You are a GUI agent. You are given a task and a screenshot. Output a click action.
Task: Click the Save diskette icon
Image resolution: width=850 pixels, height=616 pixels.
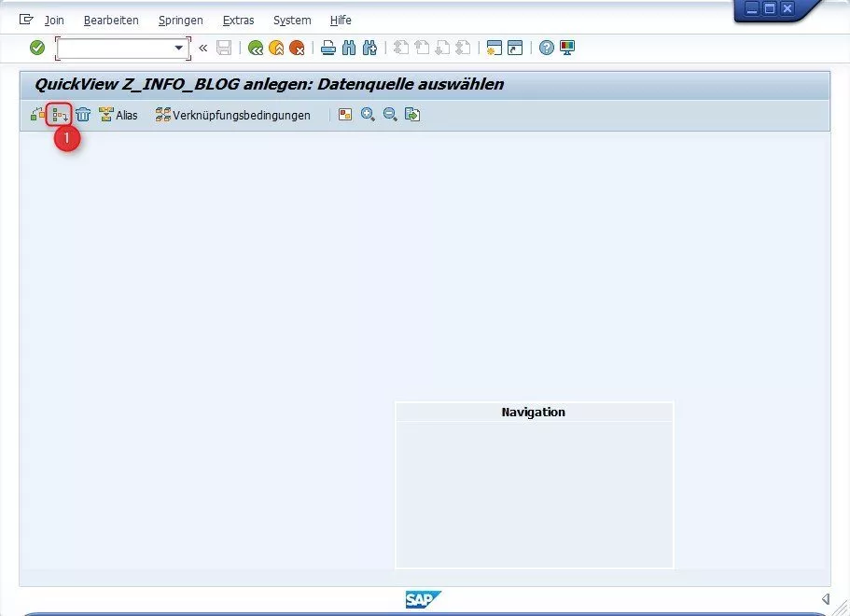[224, 48]
